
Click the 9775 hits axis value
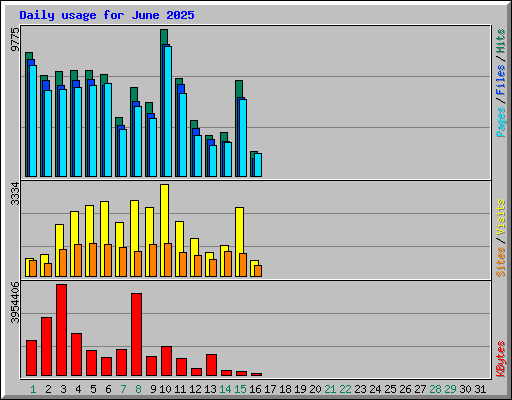(15, 40)
